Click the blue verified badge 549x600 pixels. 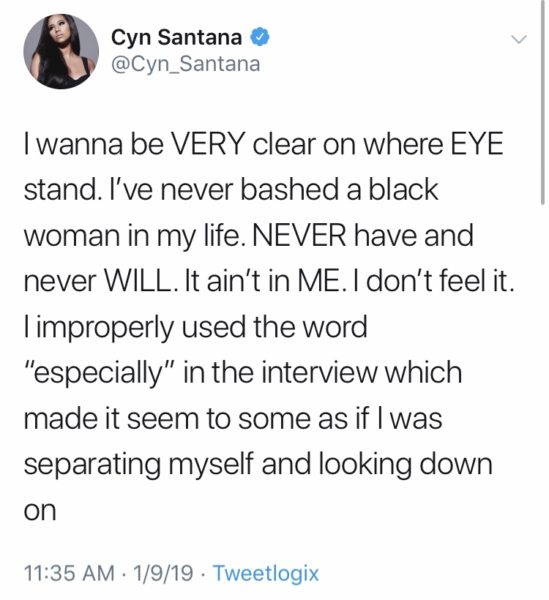point(260,37)
